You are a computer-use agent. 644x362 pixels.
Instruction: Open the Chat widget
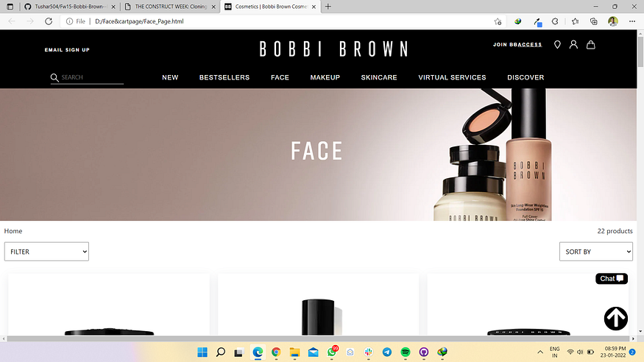tap(612, 279)
